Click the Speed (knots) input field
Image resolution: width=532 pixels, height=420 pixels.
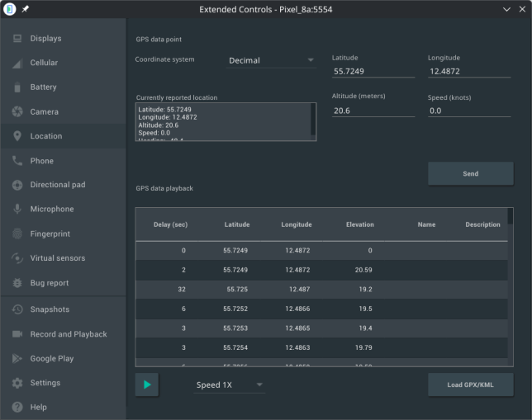click(x=469, y=111)
